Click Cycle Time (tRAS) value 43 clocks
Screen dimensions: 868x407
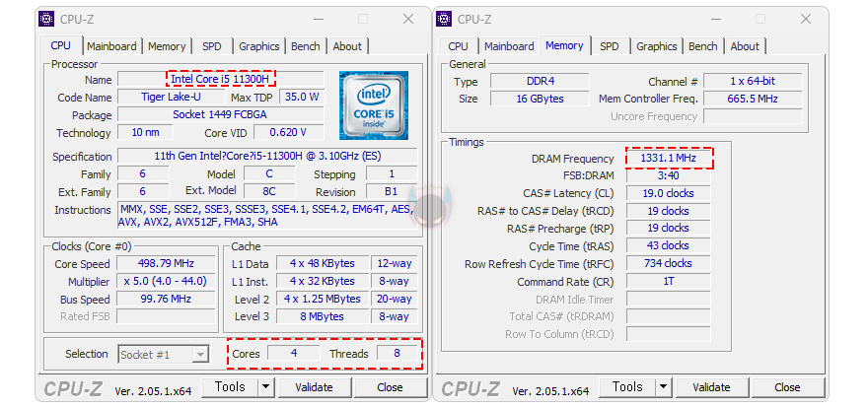pos(668,245)
